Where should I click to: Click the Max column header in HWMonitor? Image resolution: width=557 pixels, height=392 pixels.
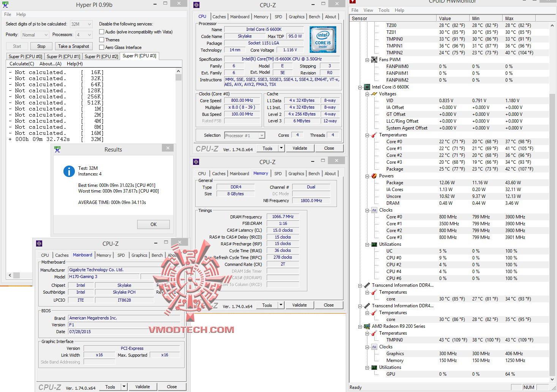(519, 18)
